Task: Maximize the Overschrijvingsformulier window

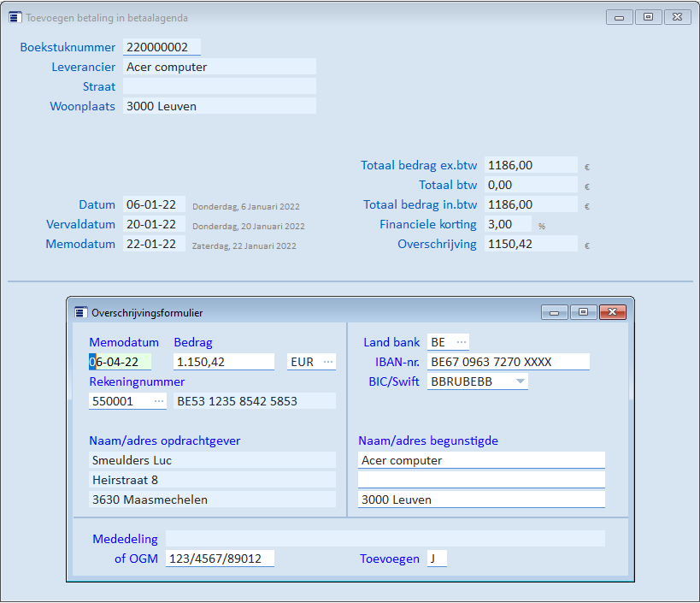Action: 583,313
